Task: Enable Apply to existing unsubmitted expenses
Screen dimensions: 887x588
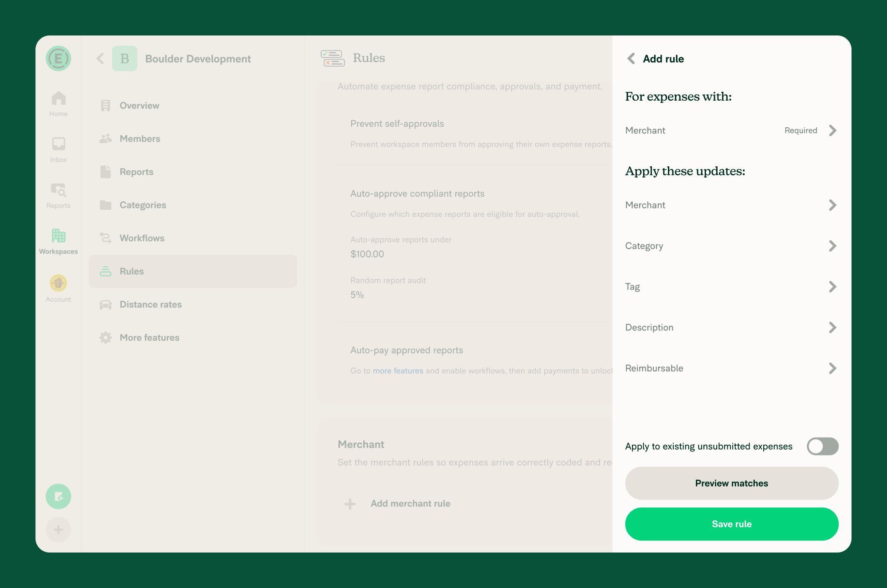Action: (822, 447)
